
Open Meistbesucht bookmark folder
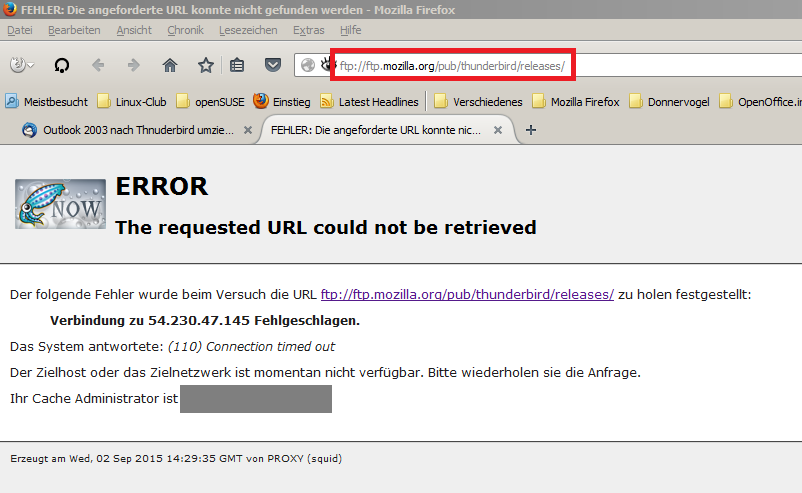pyautogui.click(x=47, y=102)
